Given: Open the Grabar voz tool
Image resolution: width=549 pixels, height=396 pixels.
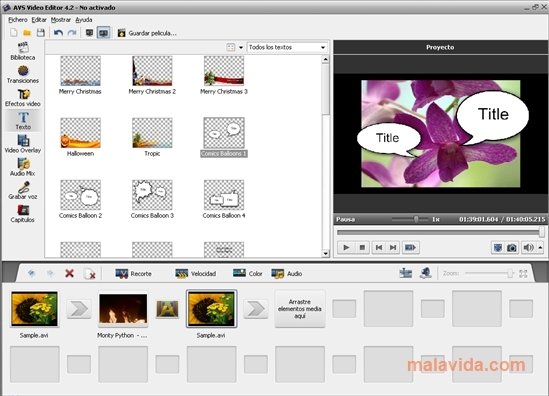Looking at the screenshot, I should 23,190.
